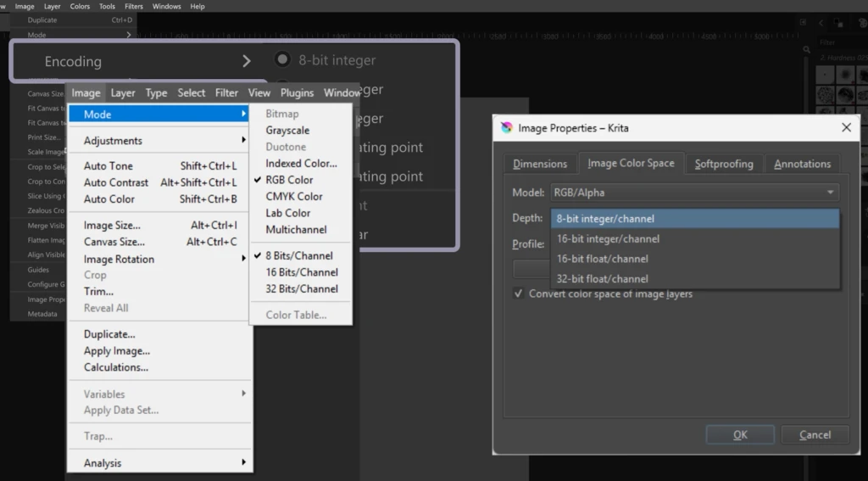
Task: Pick 16-bit float/channel in Depth list
Action: [695, 259]
